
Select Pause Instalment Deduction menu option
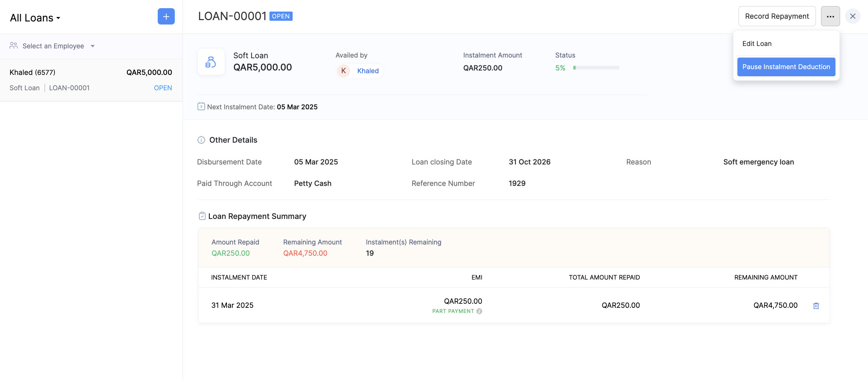(x=786, y=67)
